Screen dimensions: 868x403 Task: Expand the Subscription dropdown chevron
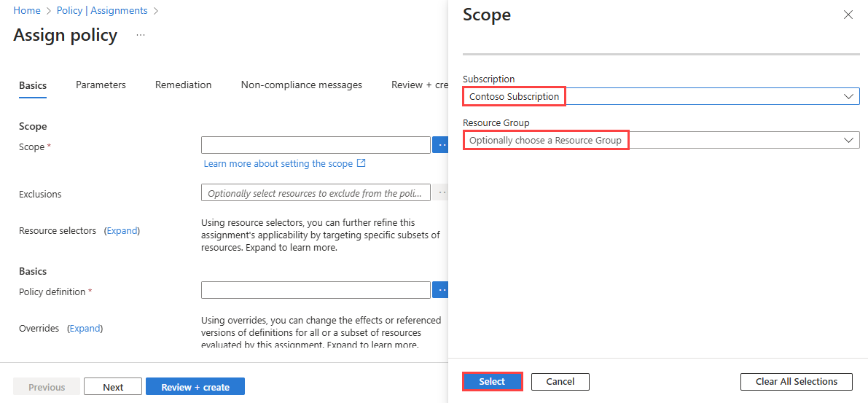(848, 96)
